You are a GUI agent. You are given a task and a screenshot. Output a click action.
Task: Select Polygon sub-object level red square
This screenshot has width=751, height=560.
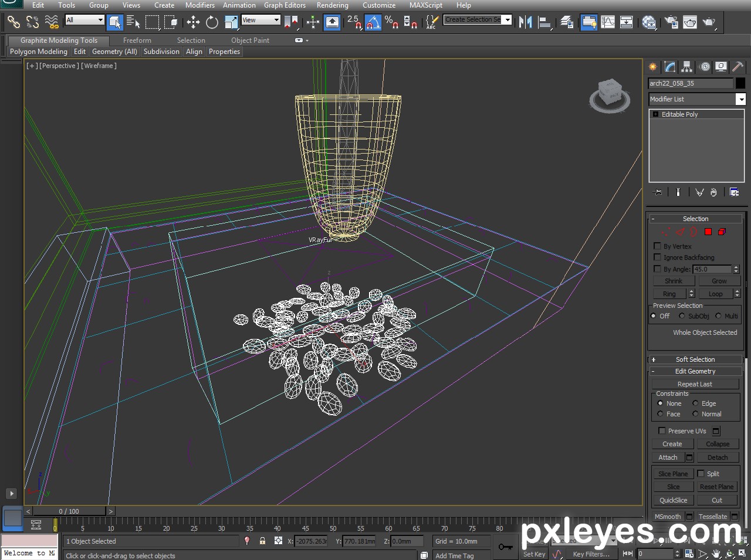708,232
